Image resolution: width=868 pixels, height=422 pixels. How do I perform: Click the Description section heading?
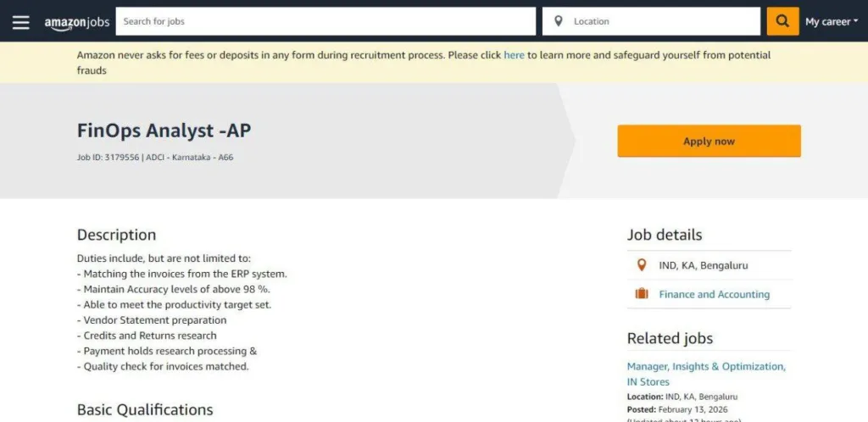(116, 235)
